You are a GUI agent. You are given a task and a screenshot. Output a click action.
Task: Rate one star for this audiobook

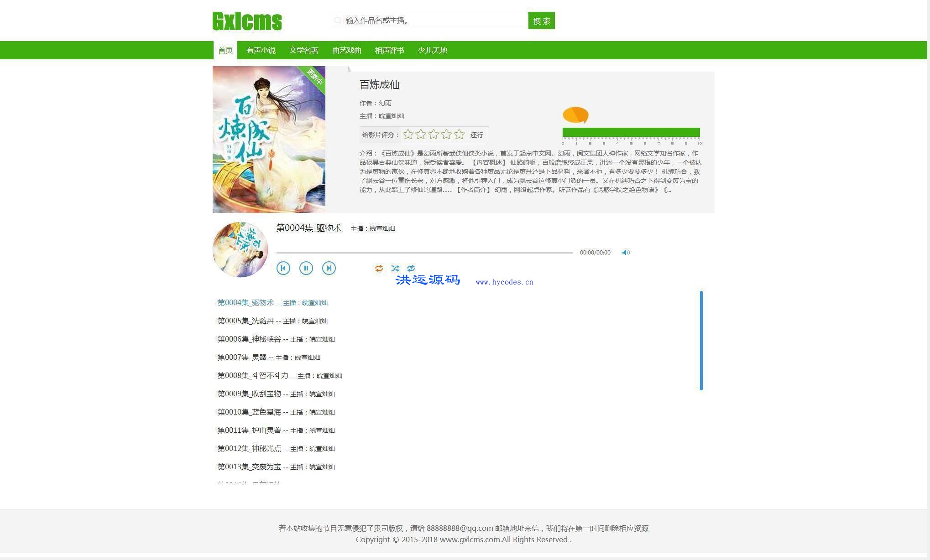pyautogui.click(x=408, y=134)
